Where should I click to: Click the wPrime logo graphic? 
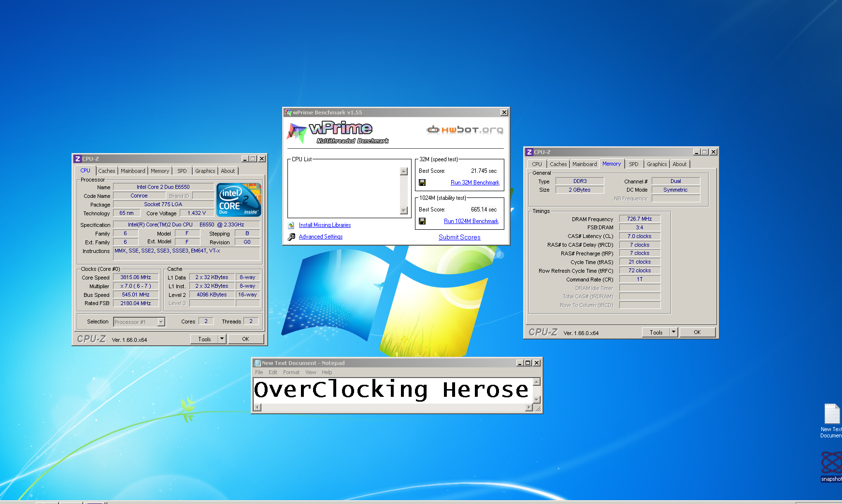click(x=338, y=132)
